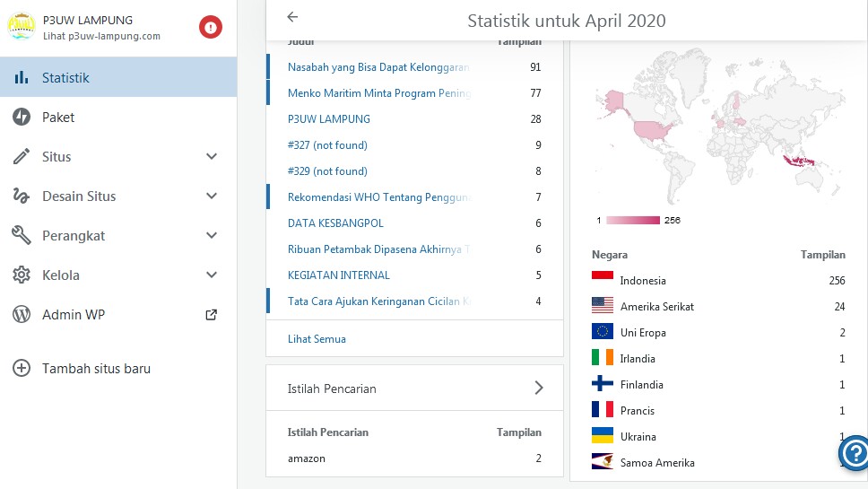Viewport: 868px width, 489px height.
Task: Open Admin WP menu item
Action: pos(118,315)
